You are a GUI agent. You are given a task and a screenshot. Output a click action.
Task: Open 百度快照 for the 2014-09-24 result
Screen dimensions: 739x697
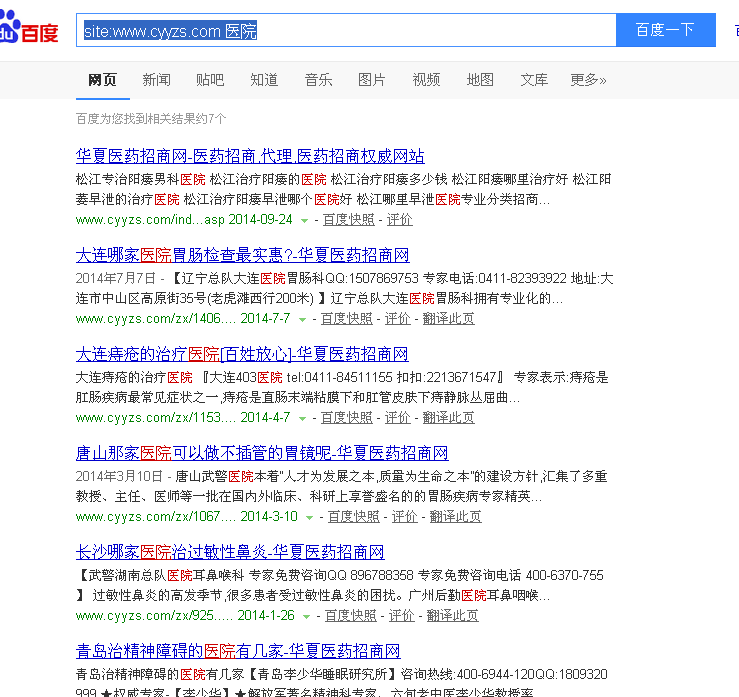349,220
